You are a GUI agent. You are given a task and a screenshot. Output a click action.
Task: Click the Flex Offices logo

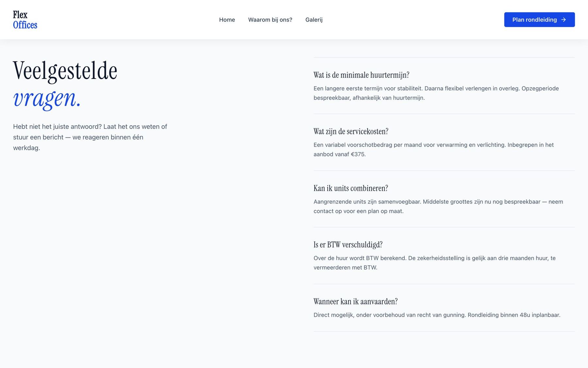(x=25, y=20)
